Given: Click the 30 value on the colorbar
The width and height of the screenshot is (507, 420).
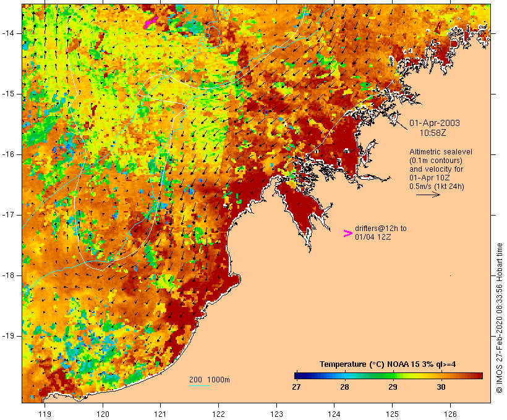Looking at the screenshot, I should 441,387.
